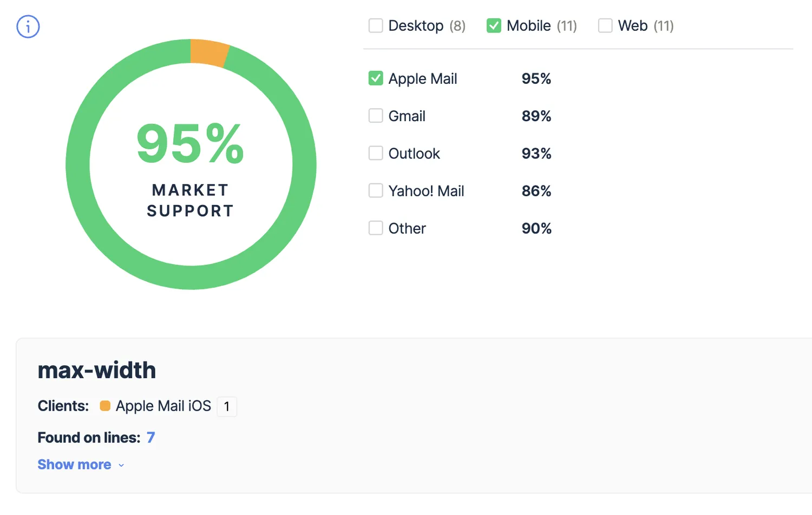Click the Apple Mail iOS client label
This screenshot has width=812, height=515.
point(163,406)
